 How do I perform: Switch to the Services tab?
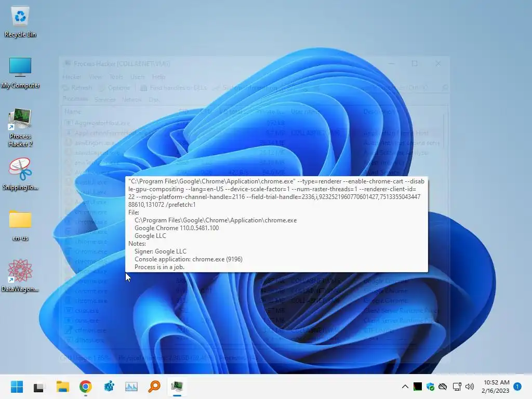point(105,99)
